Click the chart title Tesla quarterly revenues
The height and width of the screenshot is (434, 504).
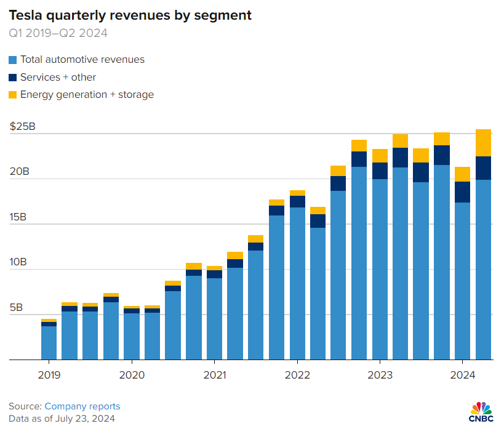(x=130, y=15)
